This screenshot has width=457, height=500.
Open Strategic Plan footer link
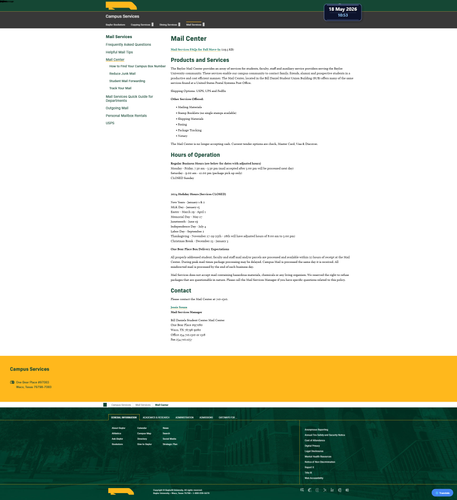[170, 444]
